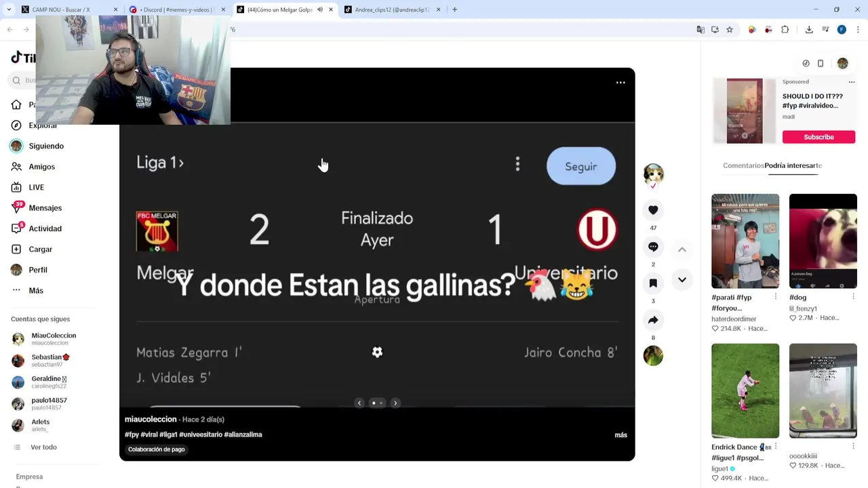Open the sponsored video thumbnail

coord(745,111)
